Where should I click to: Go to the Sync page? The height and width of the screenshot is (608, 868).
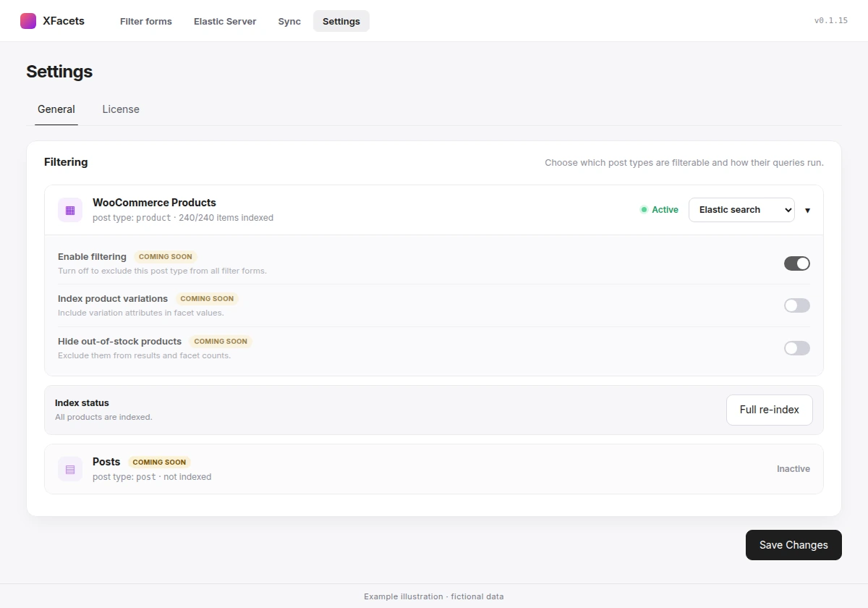point(289,21)
